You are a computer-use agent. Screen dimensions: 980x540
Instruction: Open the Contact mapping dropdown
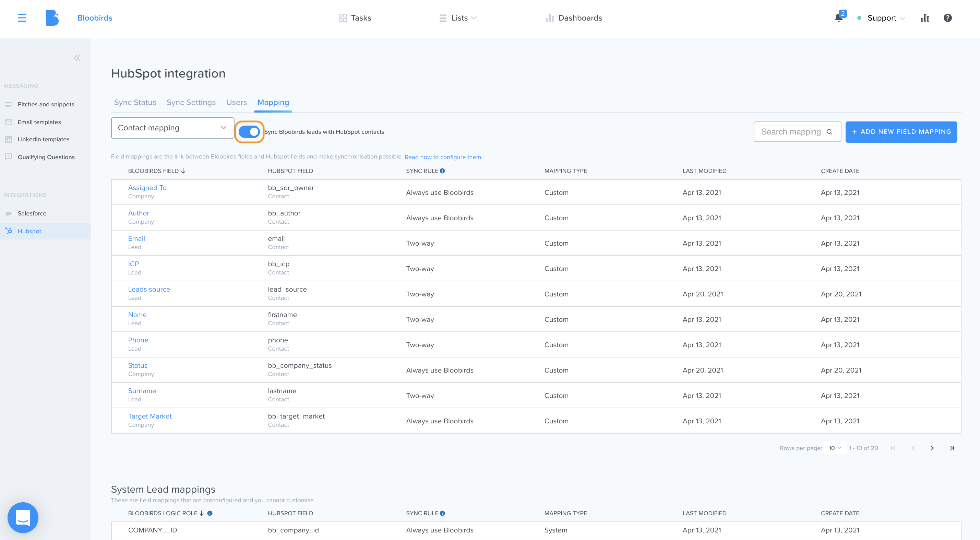click(x=172, y=128)
